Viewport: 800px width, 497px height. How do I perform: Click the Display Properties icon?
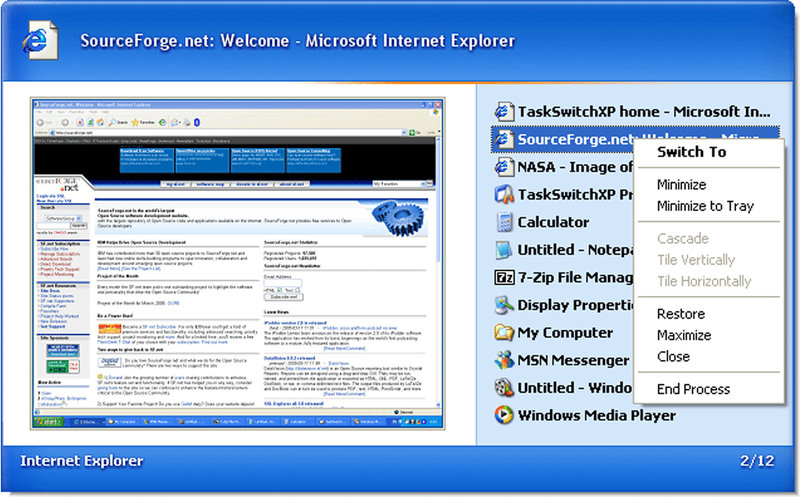(x=504, y=305)
